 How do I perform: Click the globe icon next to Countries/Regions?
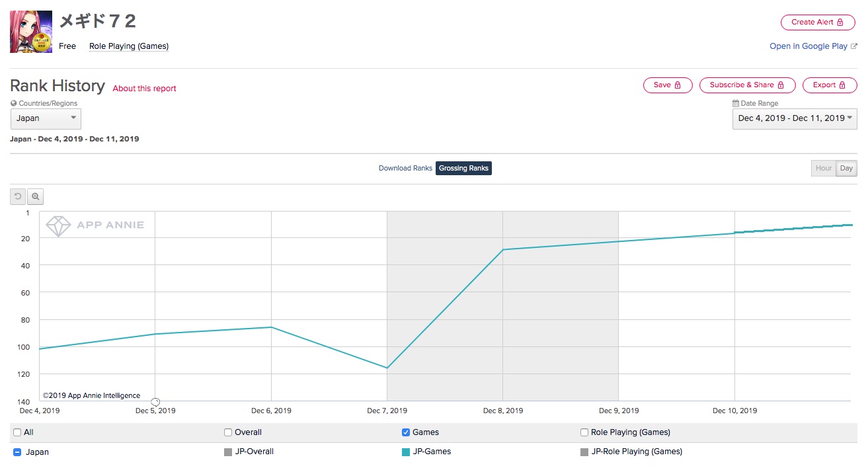coord(13,103)
